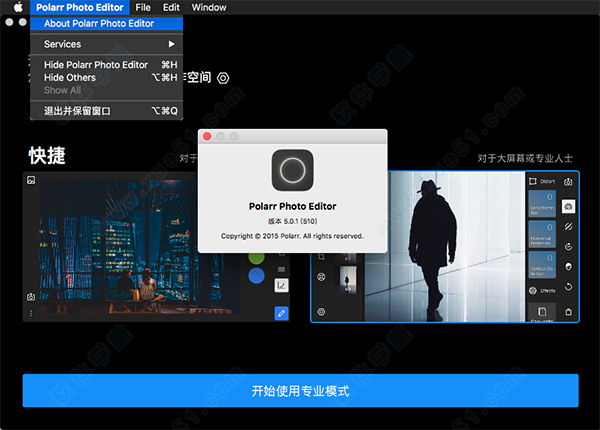Viewport: 600px width, 430px height.
Task: Open the Edit menu
Action: point(171,7)
